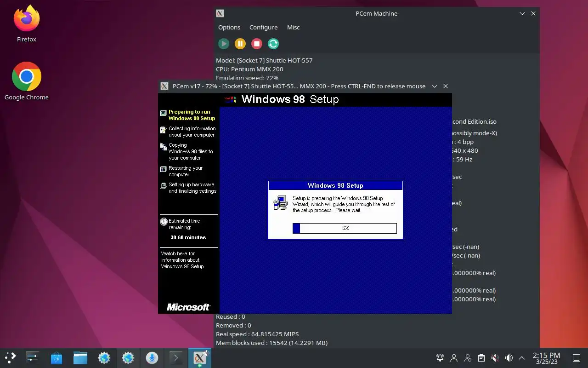The width and height of the screenshot is (588, 368).
Task: Click the 'CPU: Pentium MMX 200' line
Action: [x=249, y=69]
